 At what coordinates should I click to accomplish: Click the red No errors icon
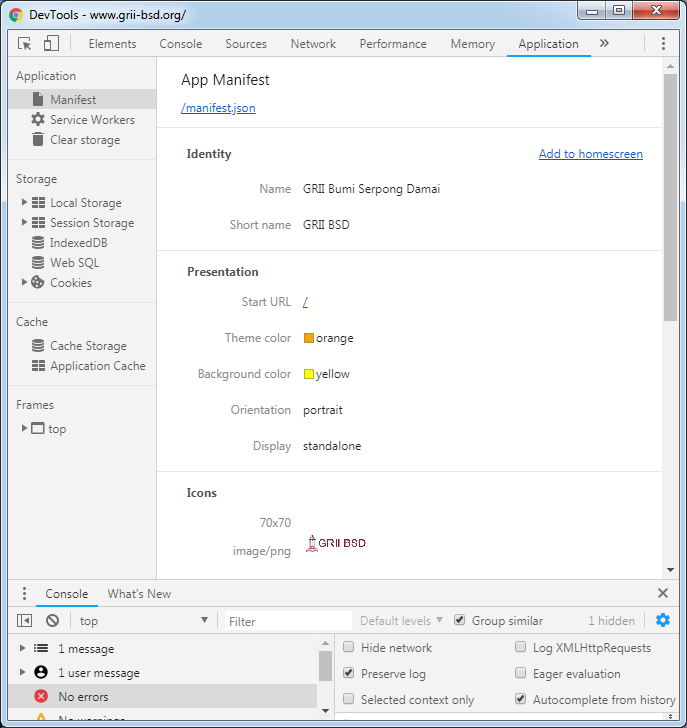pyautogui.click(x=41, y=696)
